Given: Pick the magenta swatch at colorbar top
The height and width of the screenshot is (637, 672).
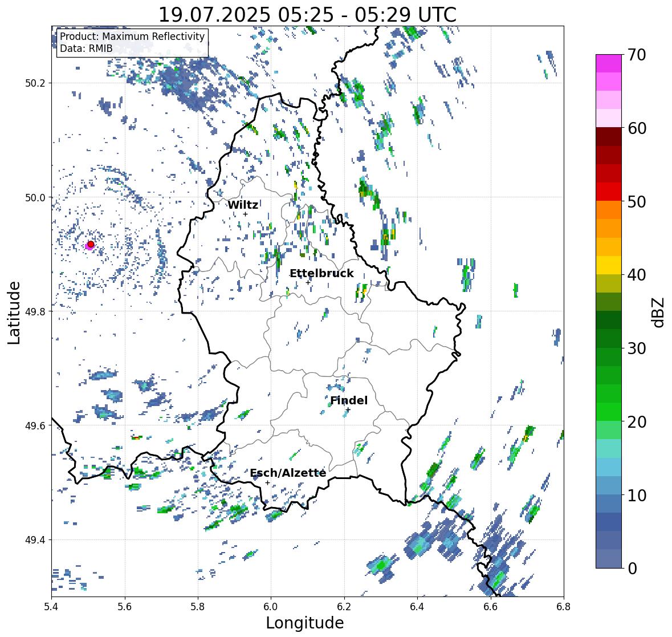Looking at the screenshot, I should point(609,63).
